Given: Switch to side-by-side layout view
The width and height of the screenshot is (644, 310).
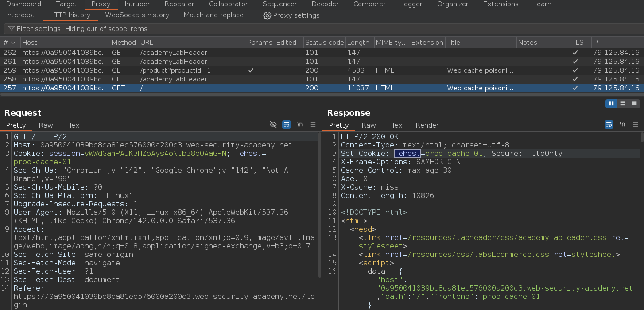Looking at the screenshot, I should click(x=611, y=104).
